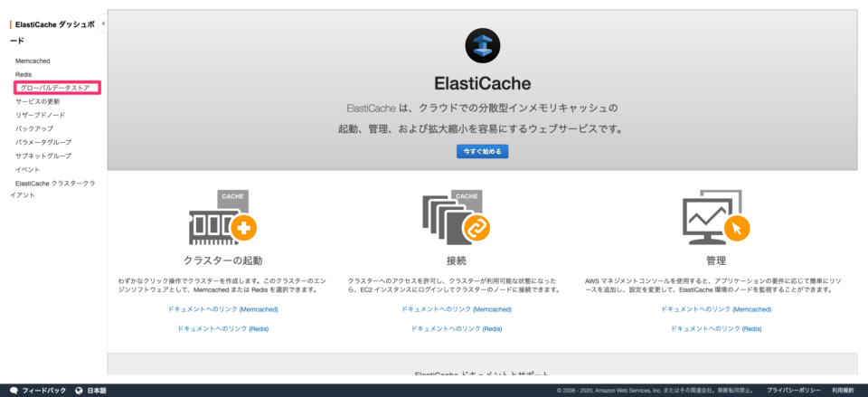Open Memcached doc link under 管理
Viewport: 868px width, 397px height.
[716, 309]
